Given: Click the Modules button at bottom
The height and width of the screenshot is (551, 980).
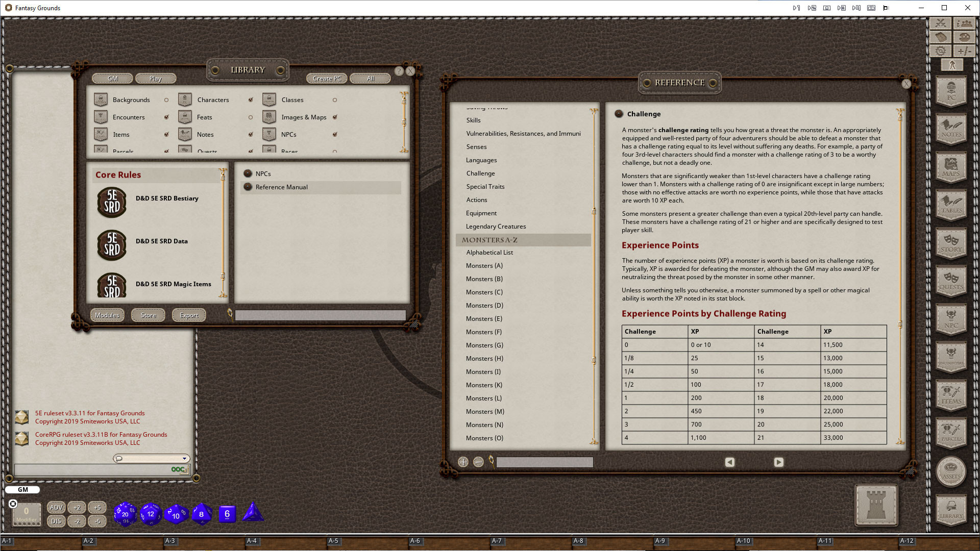Looking at the screenshot, I should pyautogui.click(x=107, y=315).
